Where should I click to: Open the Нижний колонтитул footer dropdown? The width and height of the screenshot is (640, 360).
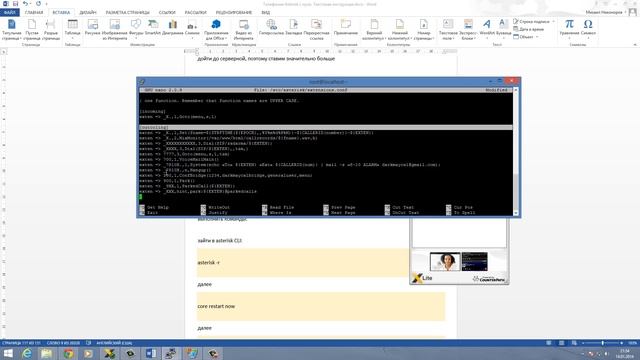(400, 29)
